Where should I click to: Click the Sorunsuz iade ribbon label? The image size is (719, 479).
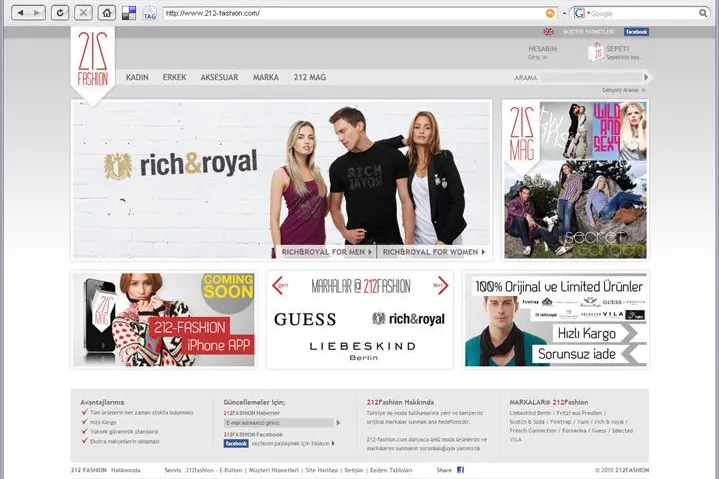pyautogui.click(x=577, y=354)
